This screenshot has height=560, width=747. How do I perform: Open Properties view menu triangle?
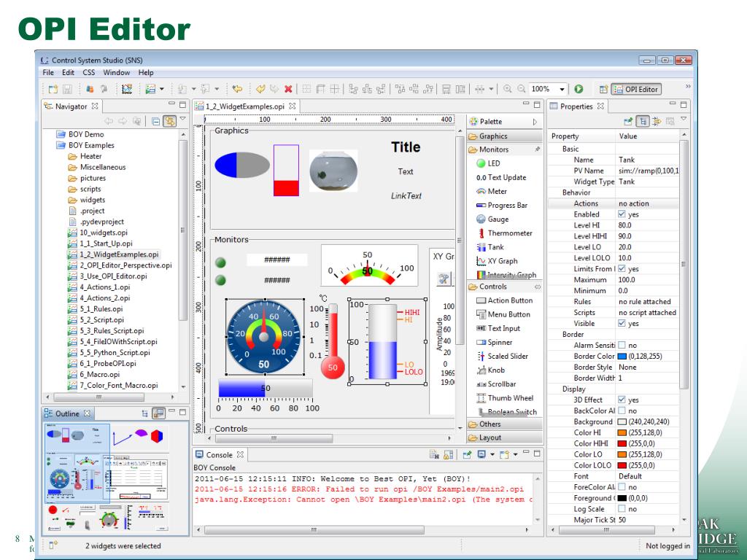click(684, 119)
